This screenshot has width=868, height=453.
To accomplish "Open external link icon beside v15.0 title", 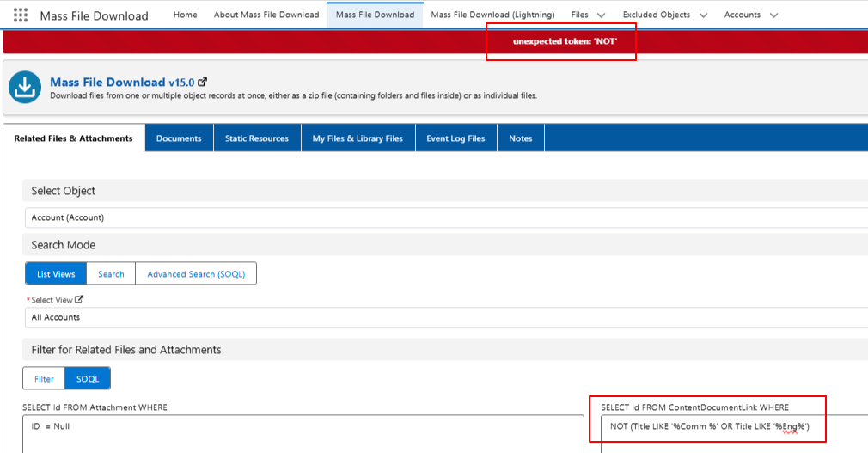I will point(203,82).
